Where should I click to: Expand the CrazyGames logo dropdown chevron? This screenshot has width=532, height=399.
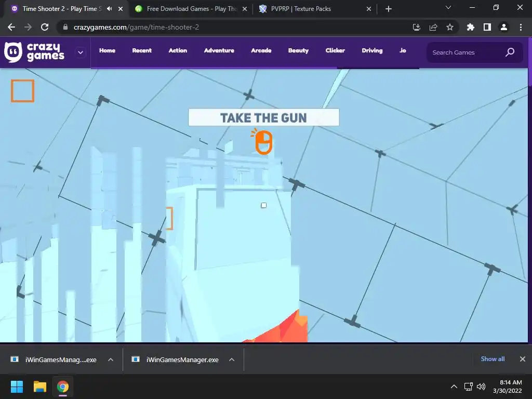pos(81,52)
